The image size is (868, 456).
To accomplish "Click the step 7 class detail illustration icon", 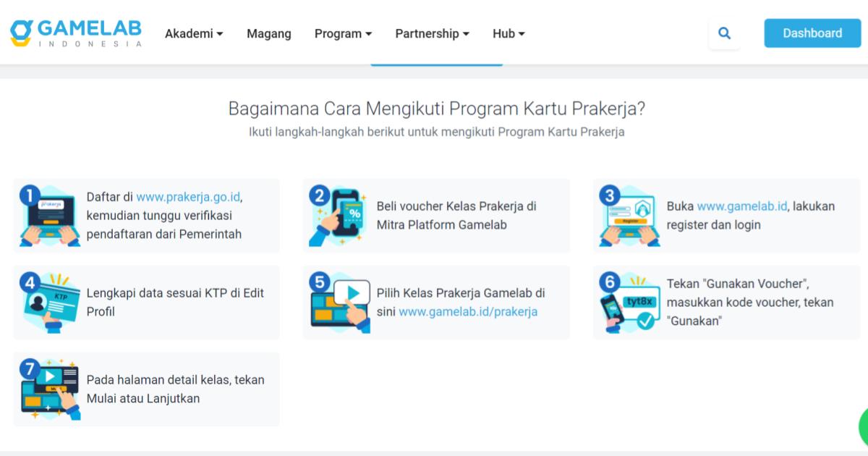I will point(49,389).
